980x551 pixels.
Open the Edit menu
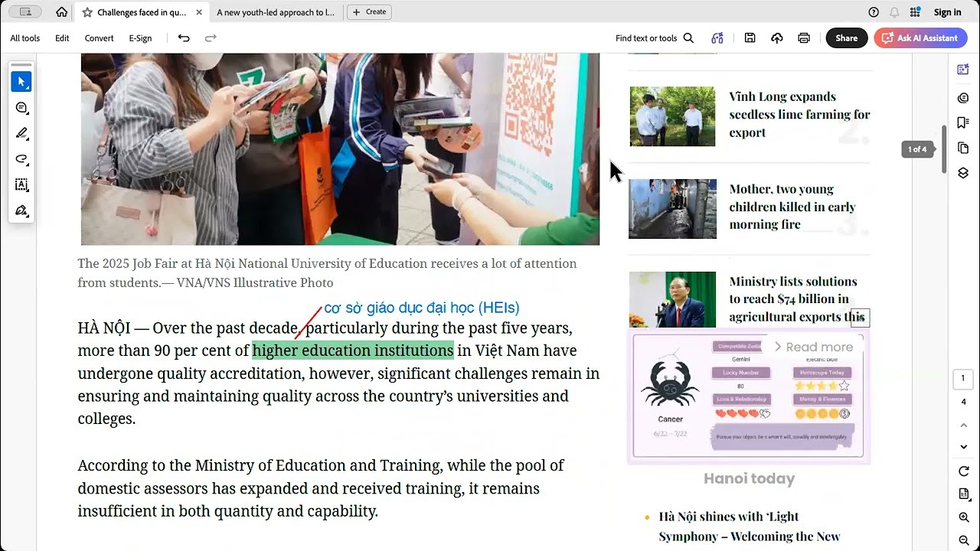tap(62, 38)
